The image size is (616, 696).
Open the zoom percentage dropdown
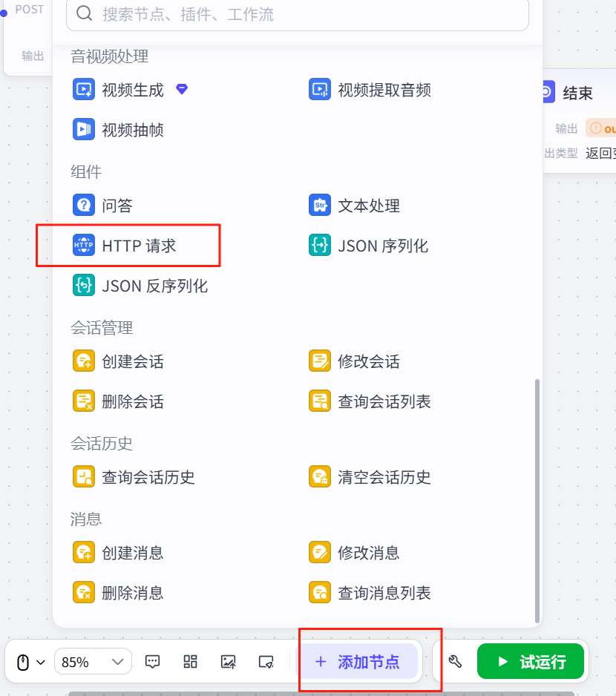93,662
